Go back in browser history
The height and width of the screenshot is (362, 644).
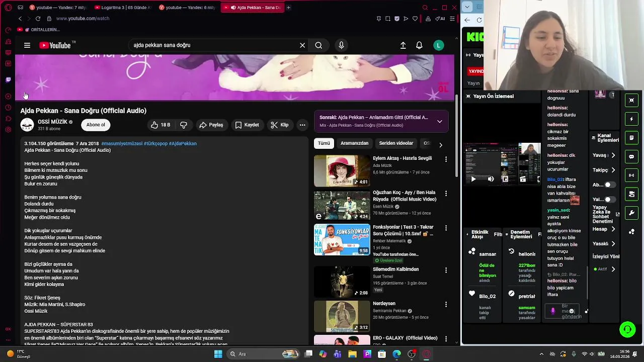[x=20, y=19]
